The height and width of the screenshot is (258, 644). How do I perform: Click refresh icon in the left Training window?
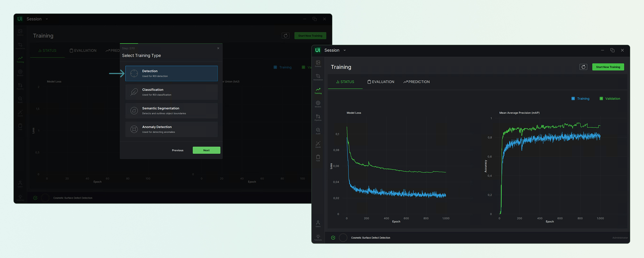click(285, 35)
